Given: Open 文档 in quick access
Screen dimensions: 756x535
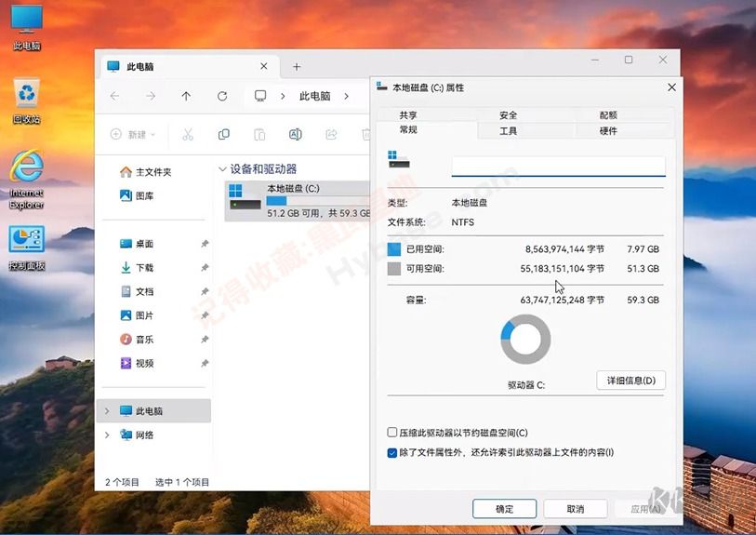Looking at the screenshot, I should tap(137, 291).
